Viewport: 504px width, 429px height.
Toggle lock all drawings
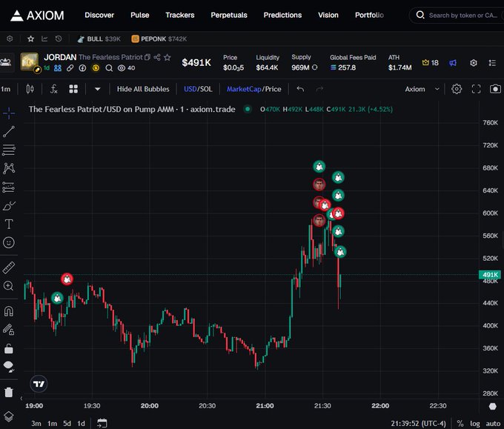[x=9, y=348]
